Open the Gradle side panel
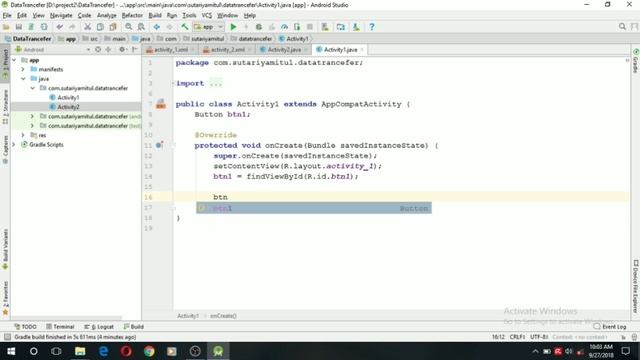Screen dimensions: 640x360 pos(636,61)
